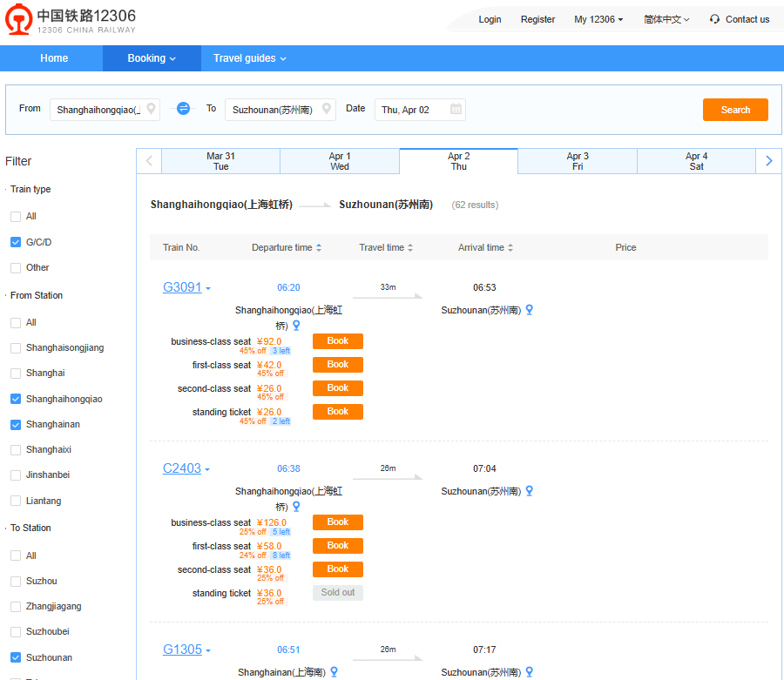Open the My 12306 dropdown
Viewport: 784px width, 680px height.
598,19
